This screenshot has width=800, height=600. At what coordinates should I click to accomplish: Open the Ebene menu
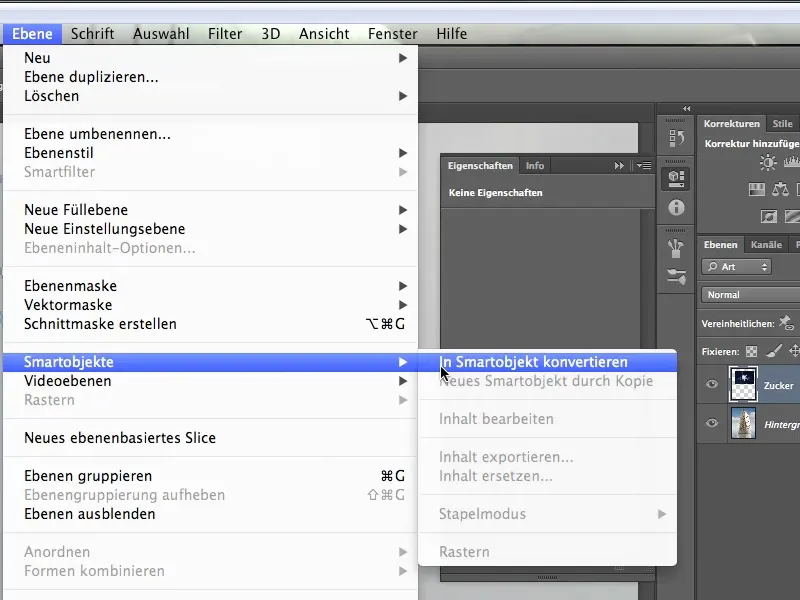click(x=32, y=34)
